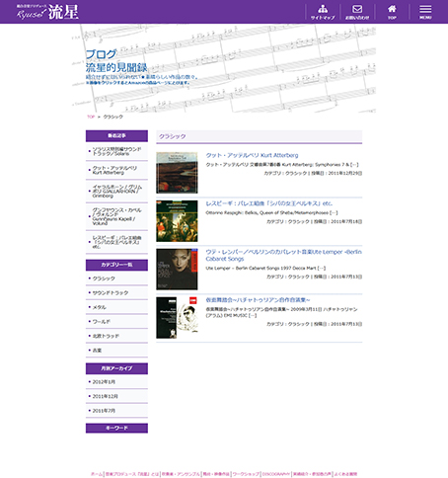Open the Ute Lemper album cover
This screenshot has width=448, height=478.
point(177,270)
